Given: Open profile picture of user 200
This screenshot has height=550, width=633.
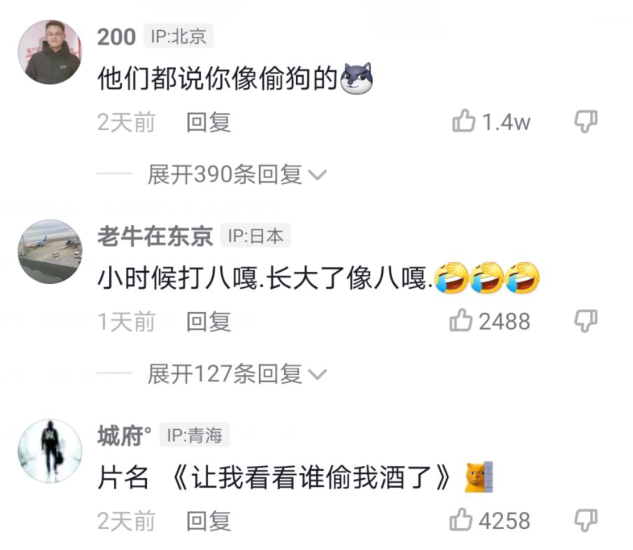Looking at the screenshot, I should pos(50,52).
